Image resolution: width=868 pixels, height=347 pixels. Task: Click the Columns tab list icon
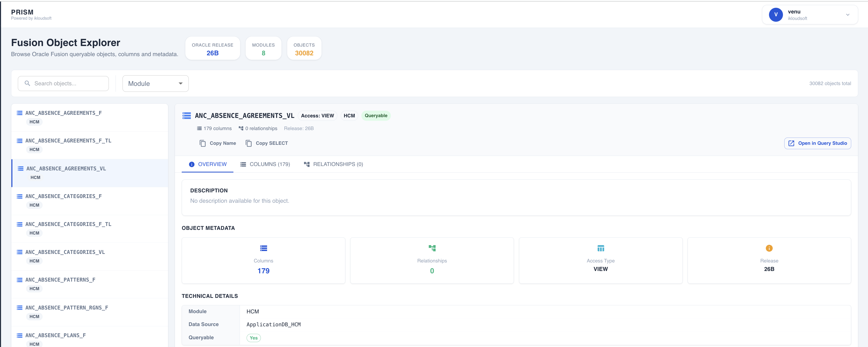[x=243, y=164]
